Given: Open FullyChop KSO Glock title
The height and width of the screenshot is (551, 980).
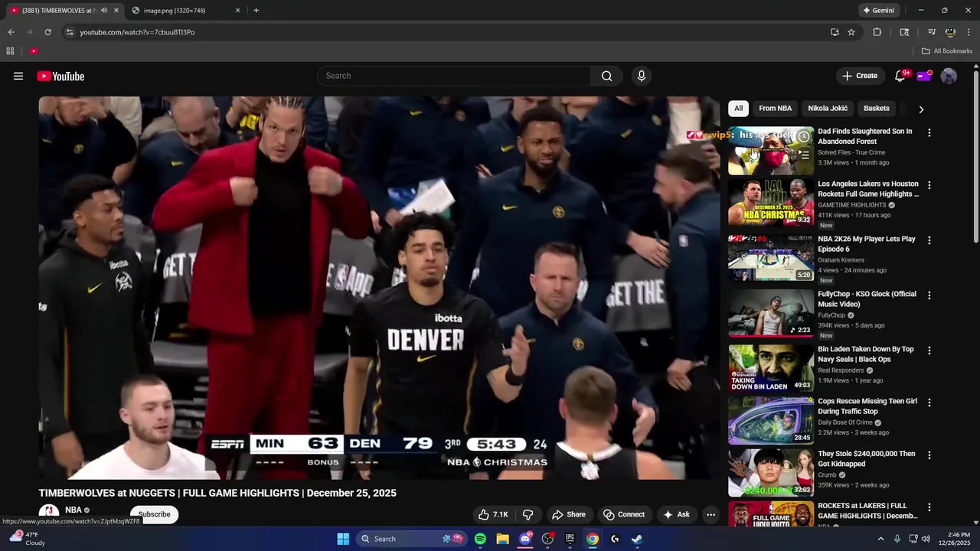Looking at the screenshot, I should 867,299.
